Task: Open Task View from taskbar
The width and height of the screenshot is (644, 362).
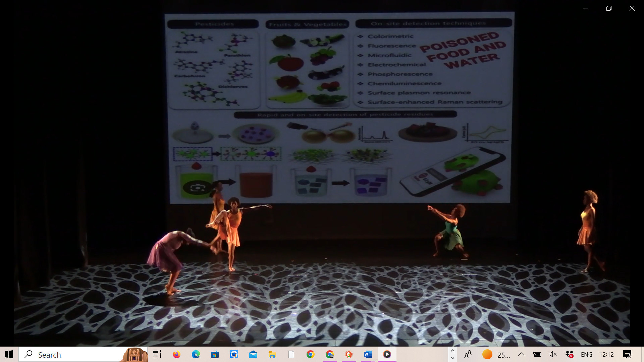Action: pyautogui.click(x=157, y=354)
